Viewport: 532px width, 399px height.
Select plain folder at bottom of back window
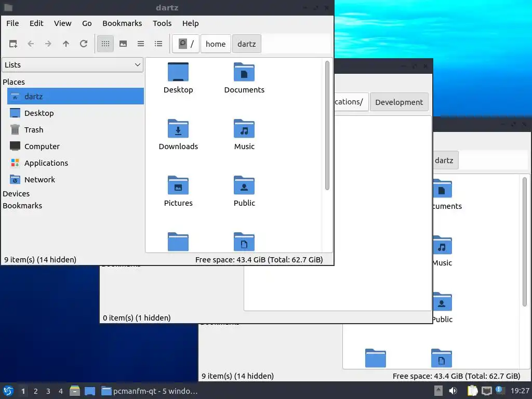tap(375, 358)
